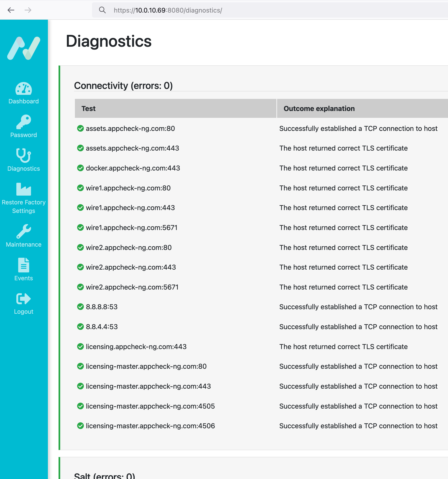448x479 pixels.
Task: Go to the Maintenance menu label
Action: pyautogui.click(x=24, y=244)
